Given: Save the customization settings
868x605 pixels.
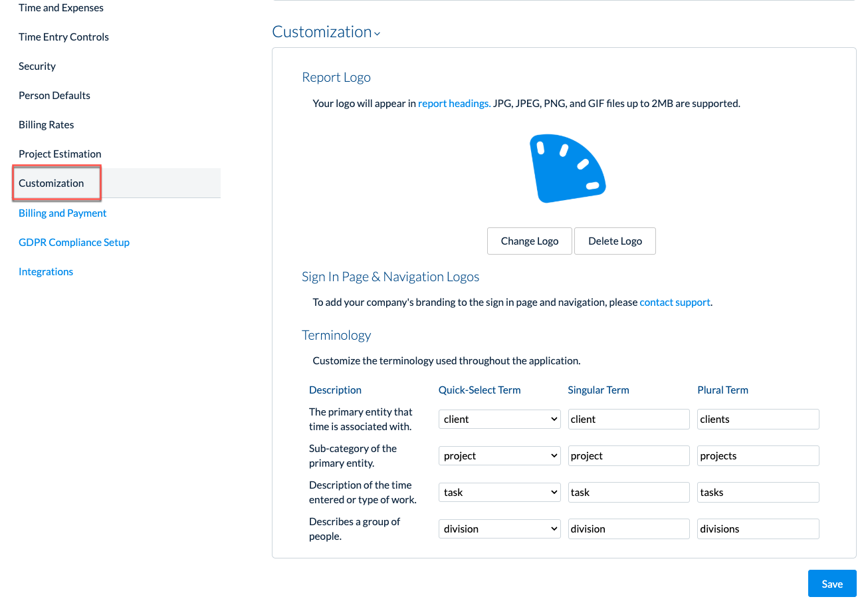Looking at the screenshot, I should coord(831,583).
